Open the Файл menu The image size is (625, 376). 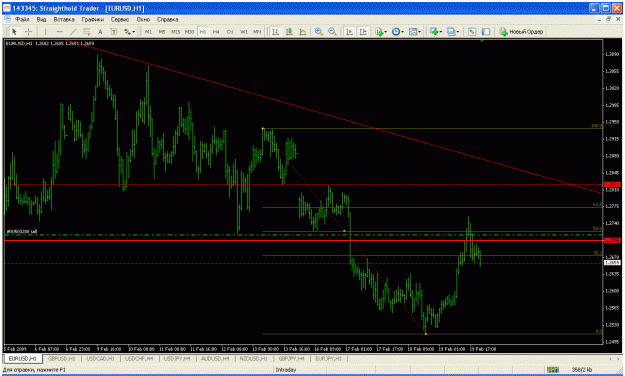click(22, 19)
